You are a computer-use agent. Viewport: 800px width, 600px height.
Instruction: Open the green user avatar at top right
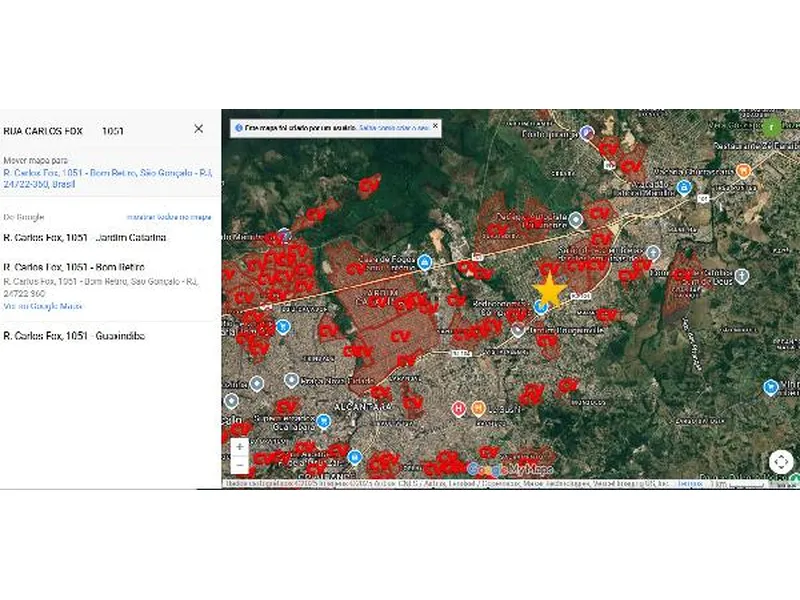(x=772, y=127)
